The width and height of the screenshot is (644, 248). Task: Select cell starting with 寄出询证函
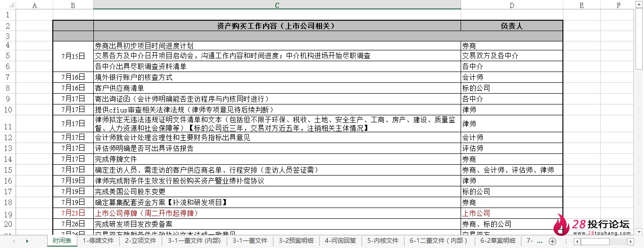[x=277, y=98]
